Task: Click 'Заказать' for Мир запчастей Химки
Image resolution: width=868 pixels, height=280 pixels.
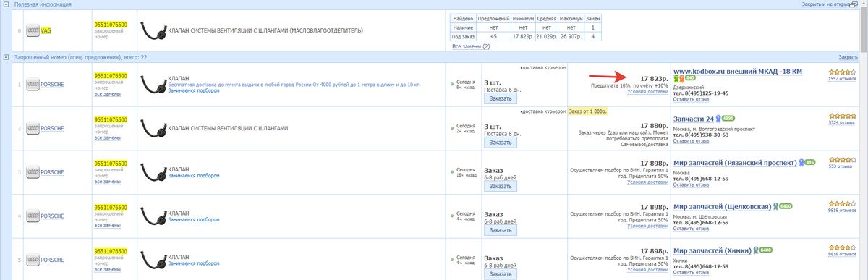Action: [501, 273]
